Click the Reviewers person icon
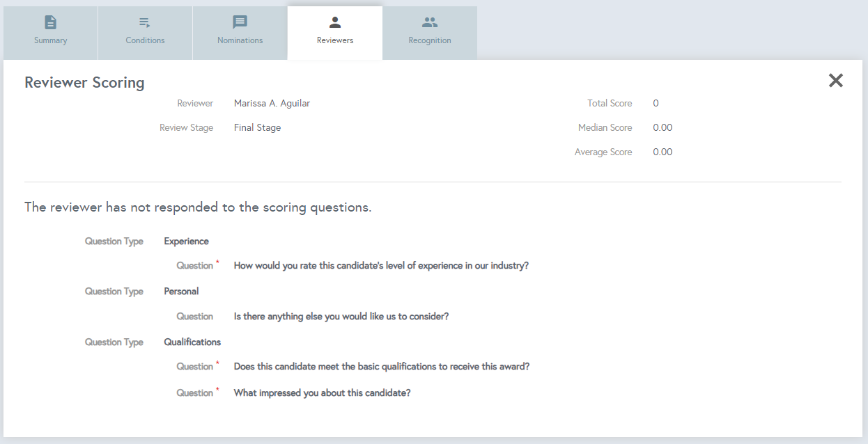This screenshot has height=444, width=868. coord(335,22)
